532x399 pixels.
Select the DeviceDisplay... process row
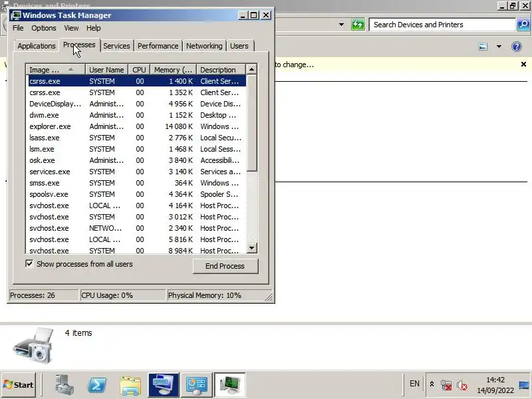[137, 104]
